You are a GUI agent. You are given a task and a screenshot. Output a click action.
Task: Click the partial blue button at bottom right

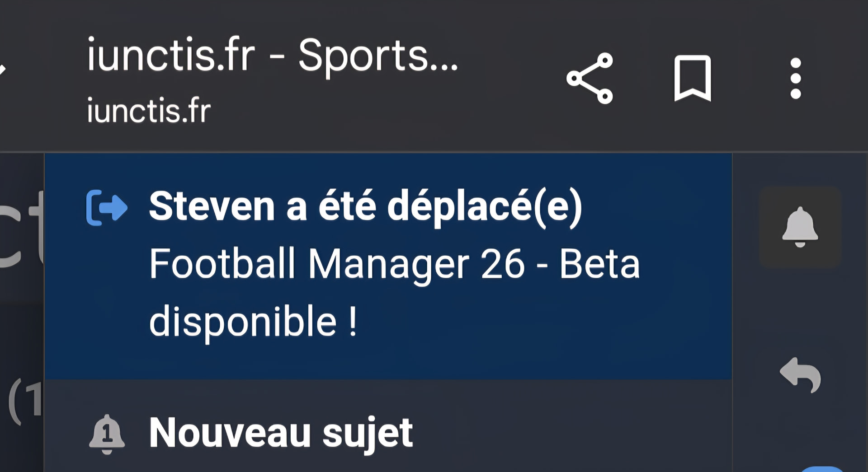coord(823,469)
